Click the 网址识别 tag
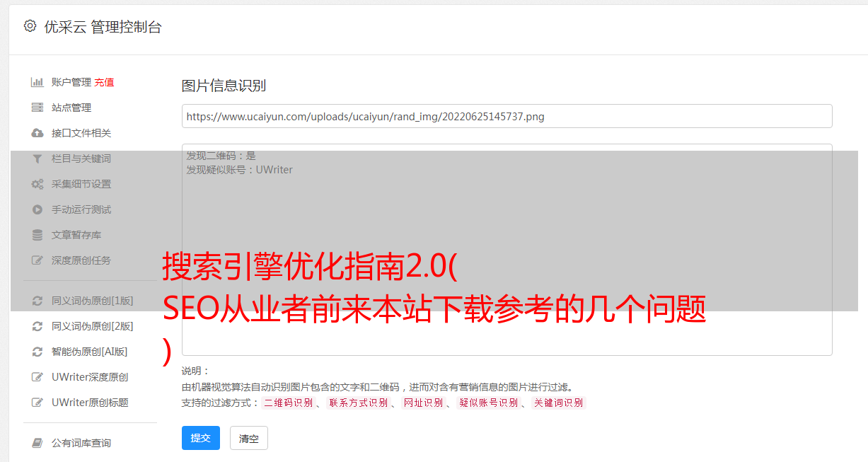This screenshot has width=868, height=462. tap(423, 403)
